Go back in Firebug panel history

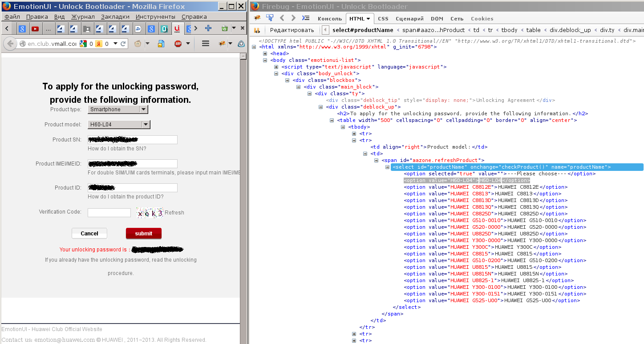click(x=282, y=18)
